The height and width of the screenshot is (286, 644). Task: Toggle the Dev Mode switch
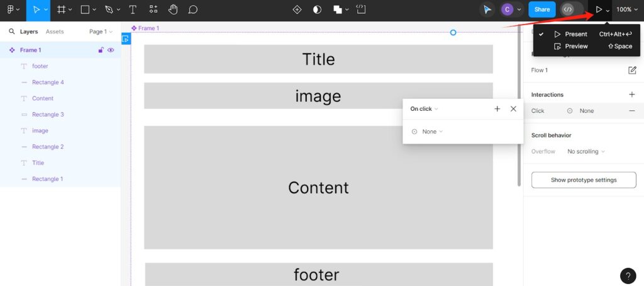tap(571, 9)
